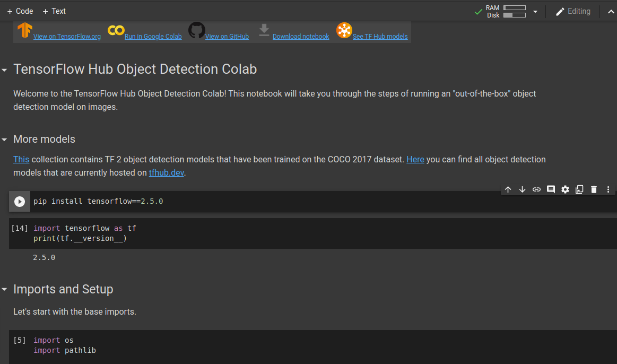Collapse the More models section
The height and width of the screenshot is (364, 617).
pos(5,140)
